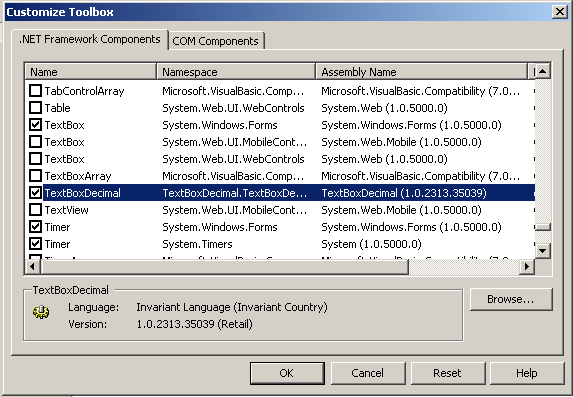The width and height of the screenshot is (573, 397).
Task: Enable the TextView checkbox
Action: click(35, 210)
